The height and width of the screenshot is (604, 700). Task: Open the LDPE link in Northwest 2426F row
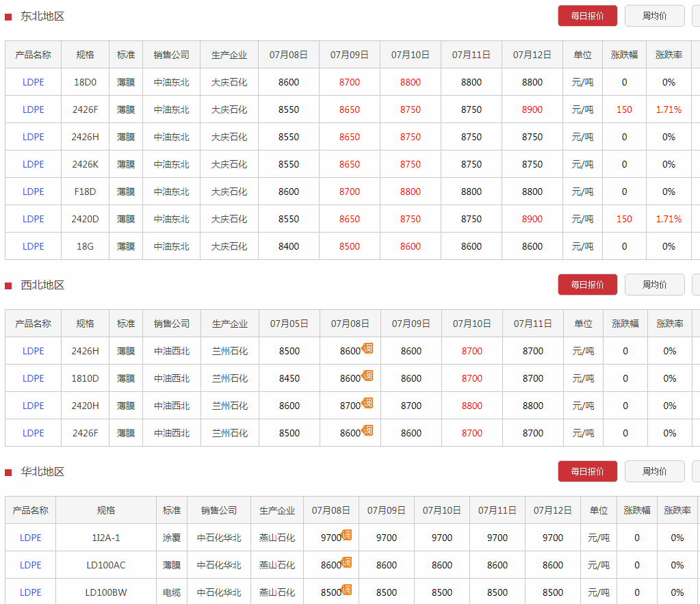click(x=33, y=433)
